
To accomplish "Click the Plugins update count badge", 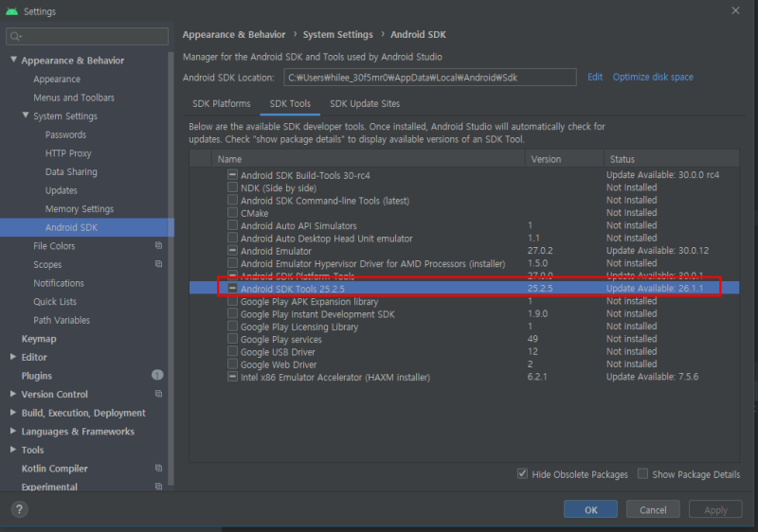I will tap(157, 375).
